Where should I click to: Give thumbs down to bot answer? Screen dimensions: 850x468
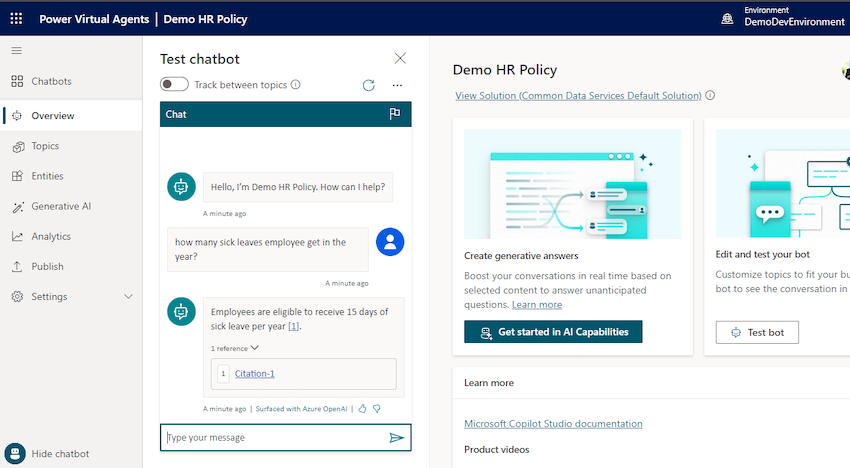[x=377, y=409]
